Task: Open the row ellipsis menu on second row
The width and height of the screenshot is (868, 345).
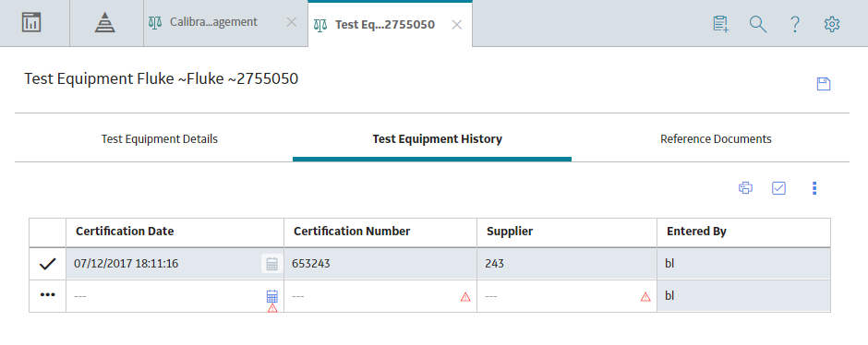Action: click(x=48, y=294)
